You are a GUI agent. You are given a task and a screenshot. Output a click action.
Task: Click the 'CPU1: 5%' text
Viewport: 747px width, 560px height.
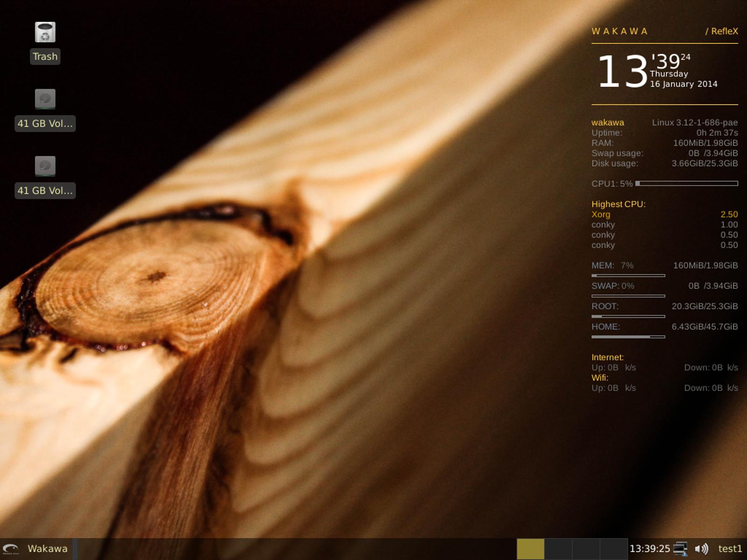point(612,184)
